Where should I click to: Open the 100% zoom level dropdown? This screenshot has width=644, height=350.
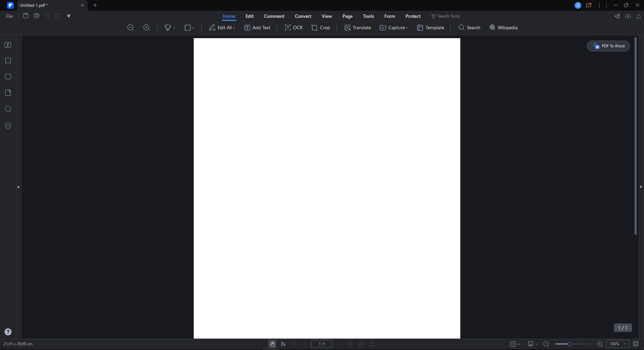click(x=618, y=344)
